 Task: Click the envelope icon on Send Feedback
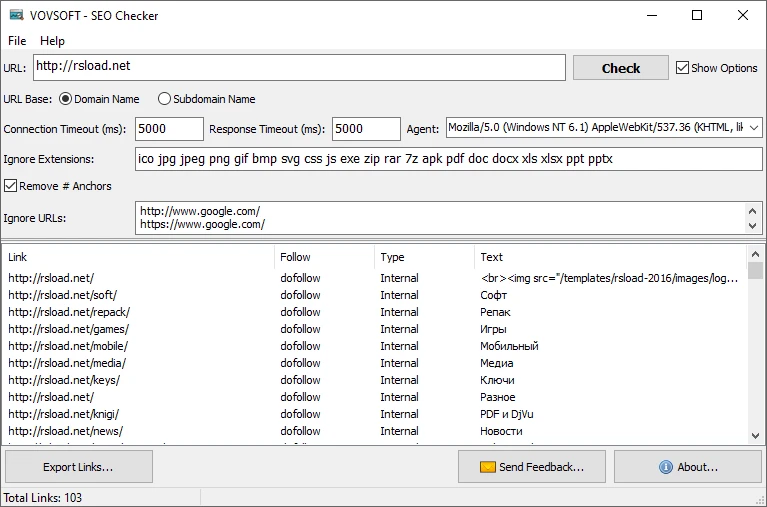pos(487,467)
